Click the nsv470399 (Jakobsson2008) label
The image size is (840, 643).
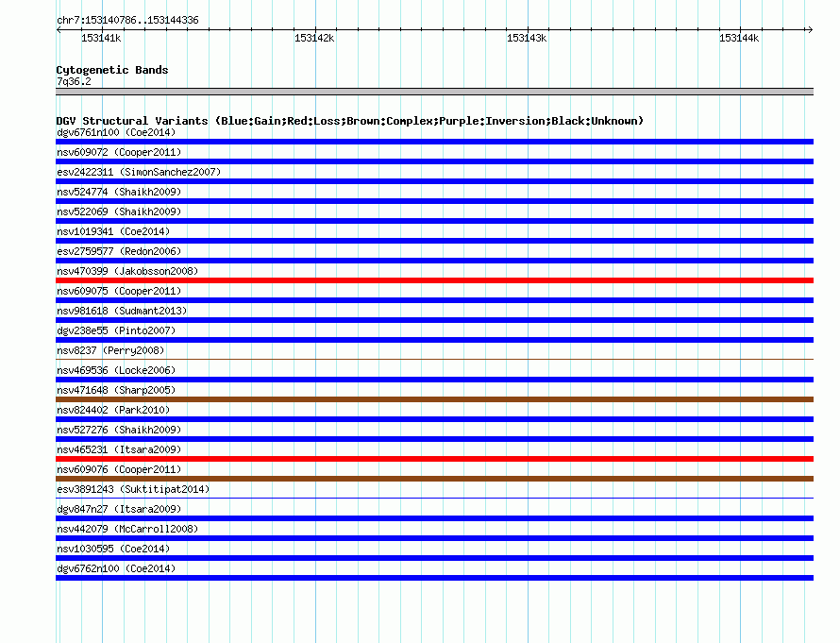click(x=127, y=271)
